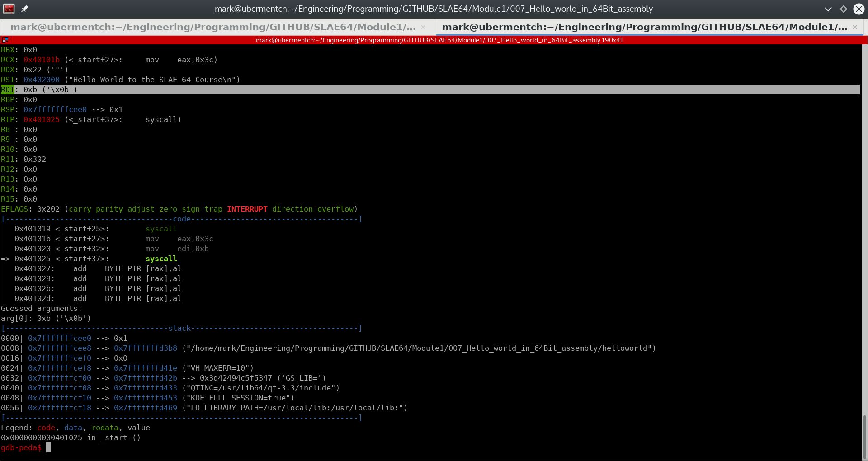Click the arg[0]: 0xb line
The image size is (868, 461).
[x=46, y=318]
